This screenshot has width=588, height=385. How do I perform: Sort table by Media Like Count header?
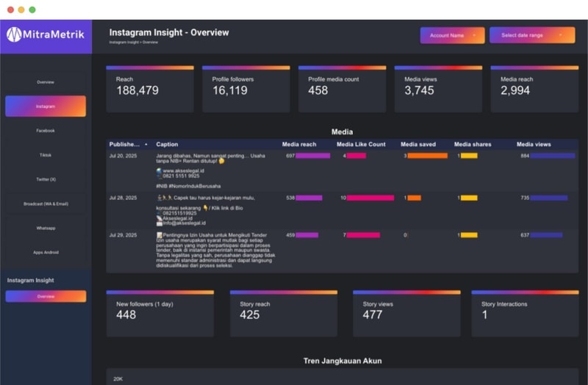(x=361, y=144)
